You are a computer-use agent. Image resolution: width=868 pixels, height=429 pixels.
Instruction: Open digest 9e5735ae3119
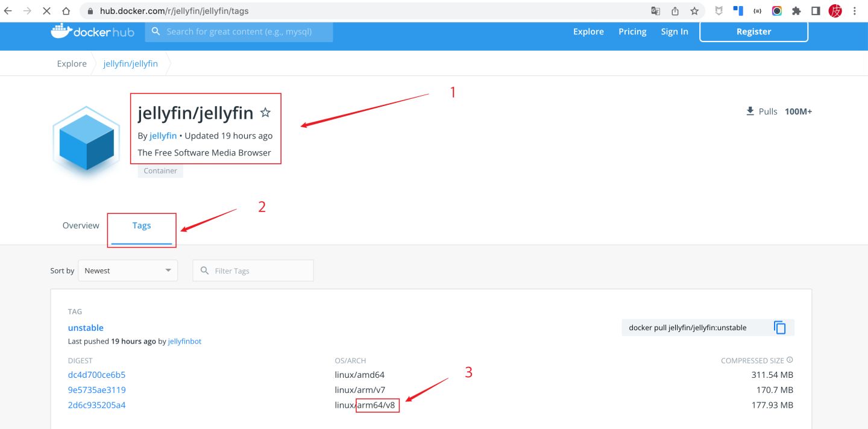coord(96,390)
